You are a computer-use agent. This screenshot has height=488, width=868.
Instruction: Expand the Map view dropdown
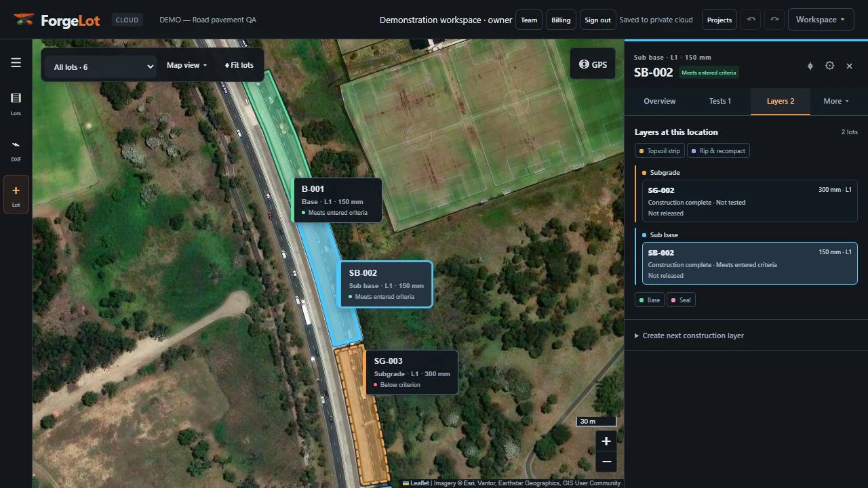point(186,65)
